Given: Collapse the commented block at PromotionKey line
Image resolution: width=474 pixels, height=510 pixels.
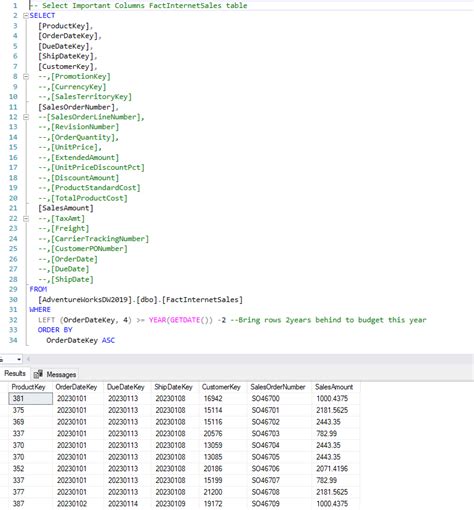Looking at the screenshot, I should point(26,77).
